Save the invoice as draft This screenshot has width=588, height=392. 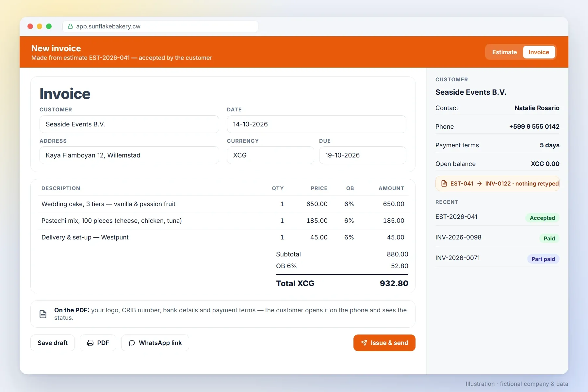pos(53,343)
